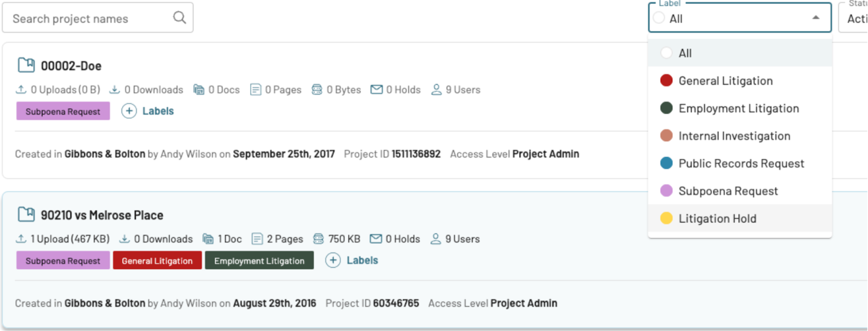This screenshot has height=331, width=868.
Task: Click Project ID 60346765 value
Action: [x=396, y=303]
